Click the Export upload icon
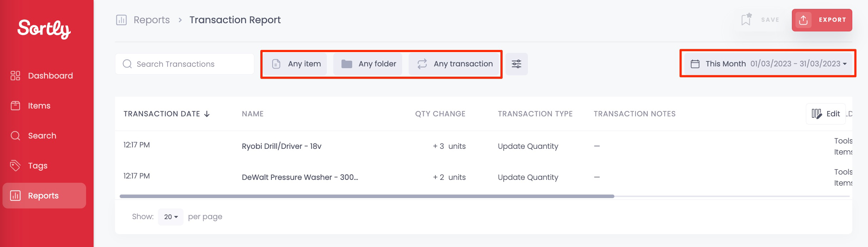Screen dimensions: 868x247 pos(803,20)
